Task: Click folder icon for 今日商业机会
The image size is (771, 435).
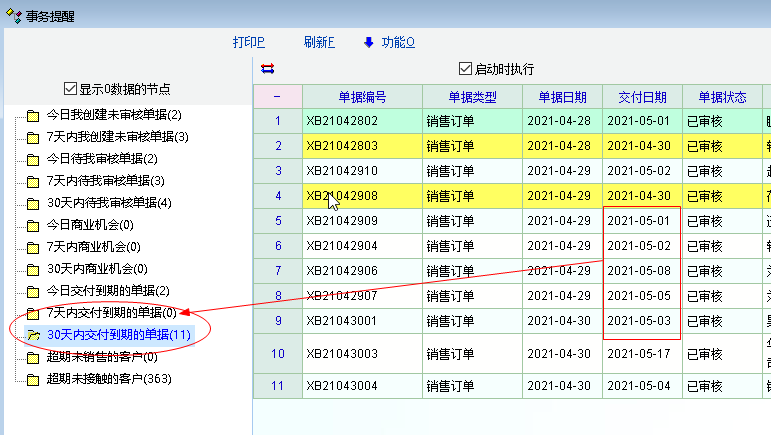Action: (x=32, y=225)
